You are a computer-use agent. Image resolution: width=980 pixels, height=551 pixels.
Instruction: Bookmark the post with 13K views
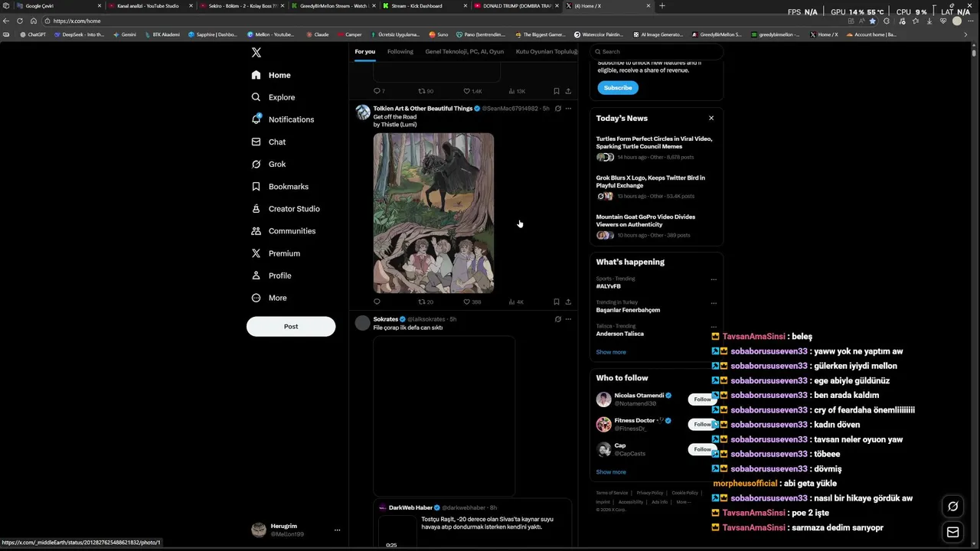click(x=557, y=91)
